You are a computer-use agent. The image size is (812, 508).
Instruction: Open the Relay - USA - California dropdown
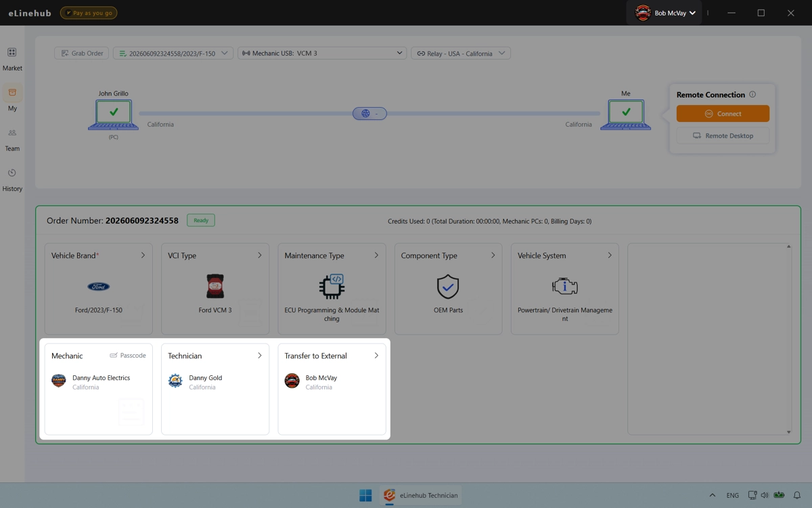tap(461, 53)
